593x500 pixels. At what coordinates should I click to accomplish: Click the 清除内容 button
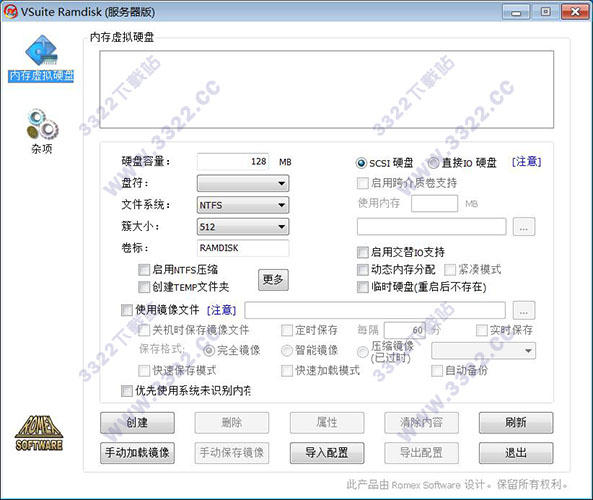click(x=422, y=422)
